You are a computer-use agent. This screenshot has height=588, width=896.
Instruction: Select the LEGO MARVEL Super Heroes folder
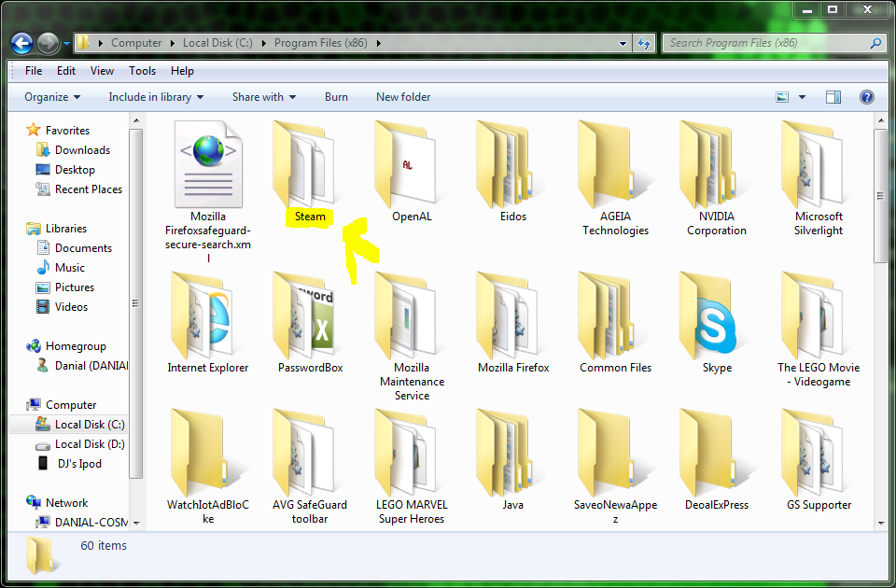pos(412,466)
